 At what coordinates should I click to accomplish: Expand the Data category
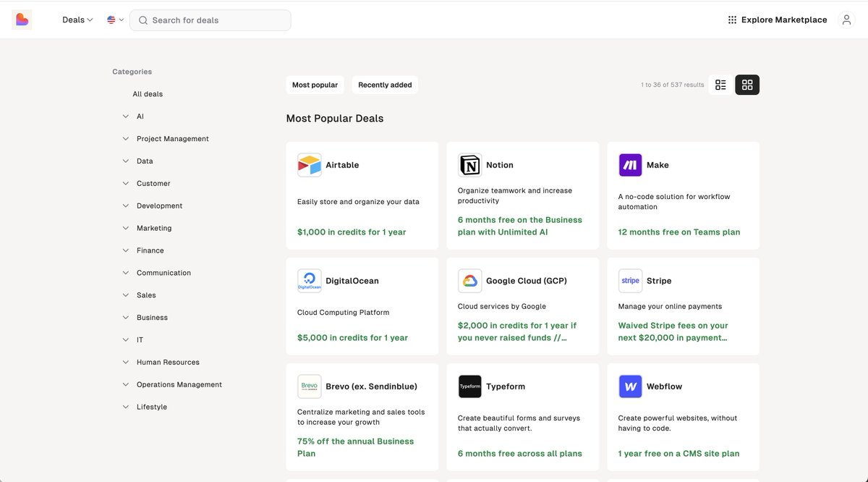[x=126, y=161]
